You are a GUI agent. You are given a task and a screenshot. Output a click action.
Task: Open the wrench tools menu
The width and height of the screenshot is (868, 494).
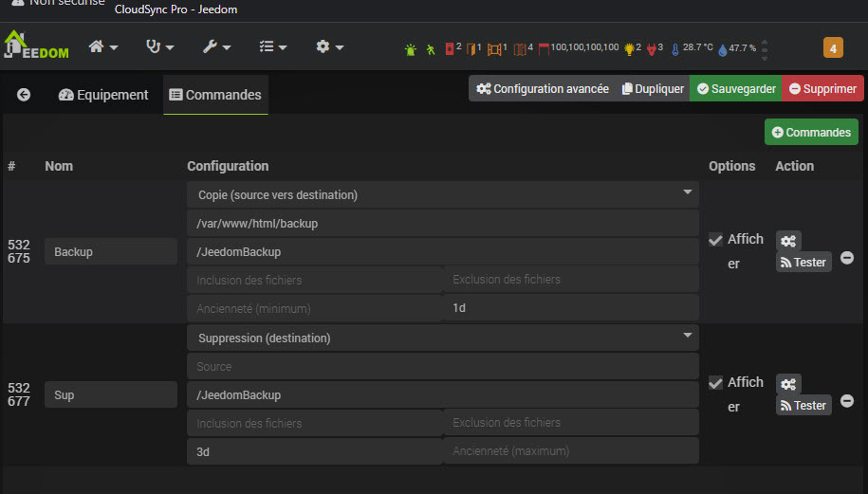click(x=216, y=46)
